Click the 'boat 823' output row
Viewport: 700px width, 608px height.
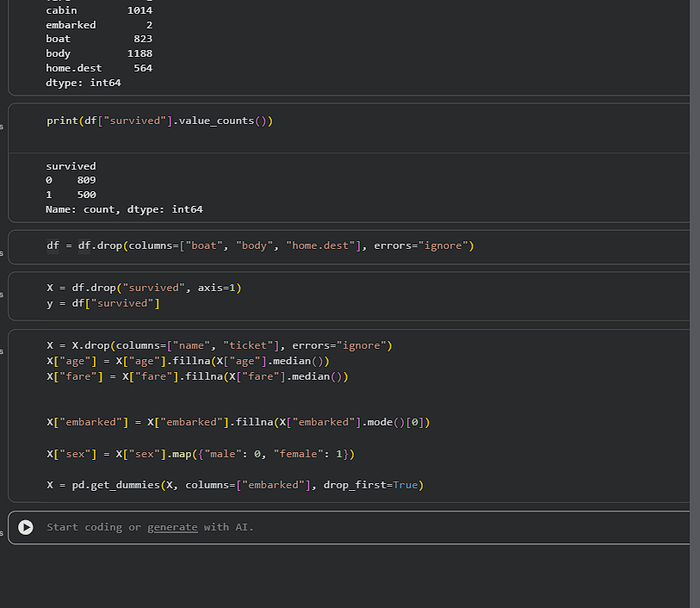point(99,40)
